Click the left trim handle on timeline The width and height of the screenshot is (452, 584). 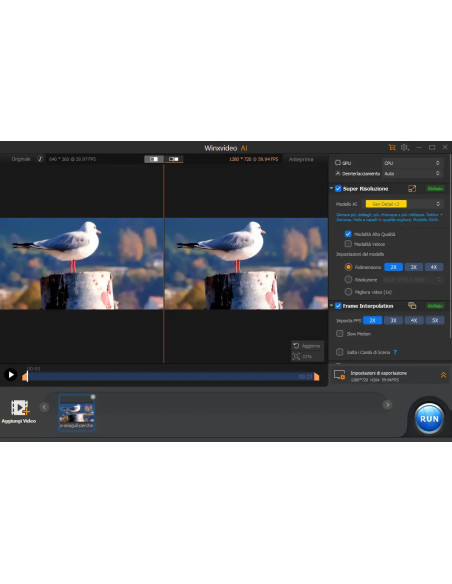tap(24, 377)
